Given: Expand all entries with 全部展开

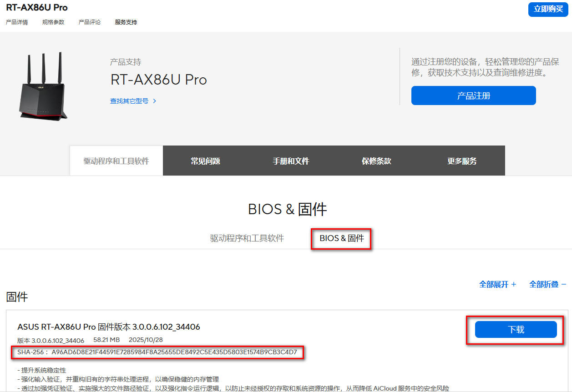Looking at the screenshot, I should [498, 284].
